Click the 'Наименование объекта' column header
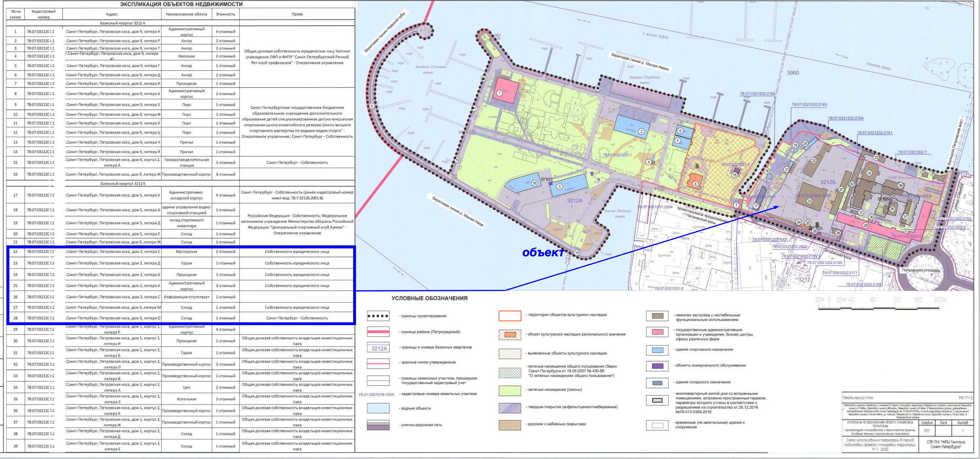The height and width of the screenshot is (459, 980). [x=186, y=14]
